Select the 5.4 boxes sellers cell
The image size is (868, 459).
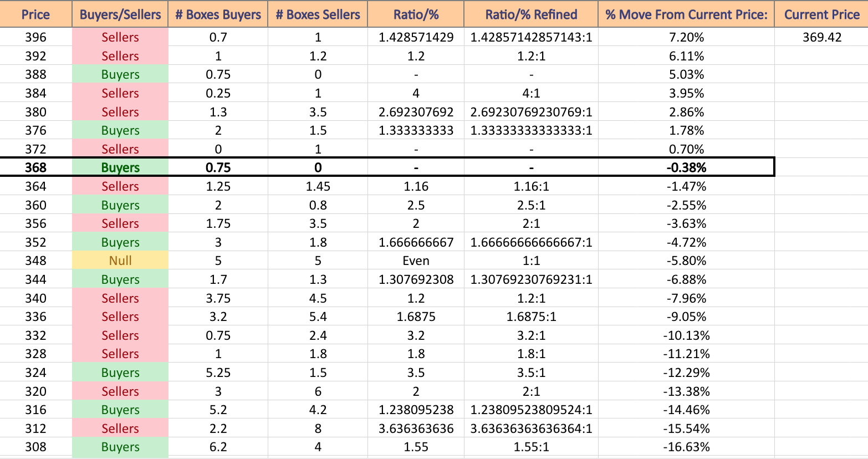point(318,317)
